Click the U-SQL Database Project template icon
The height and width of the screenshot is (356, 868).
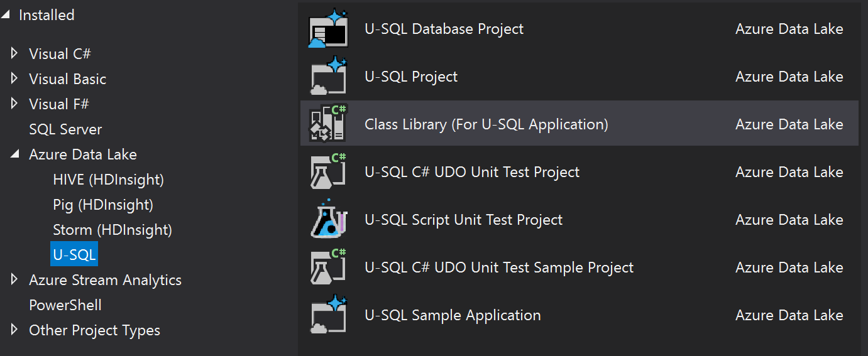329,29
